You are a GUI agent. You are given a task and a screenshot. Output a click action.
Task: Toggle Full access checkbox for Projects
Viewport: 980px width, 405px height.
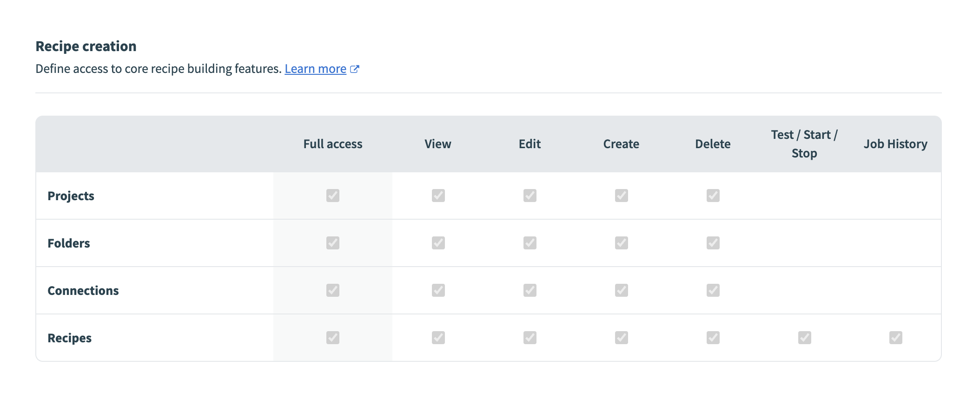point(333,196)
